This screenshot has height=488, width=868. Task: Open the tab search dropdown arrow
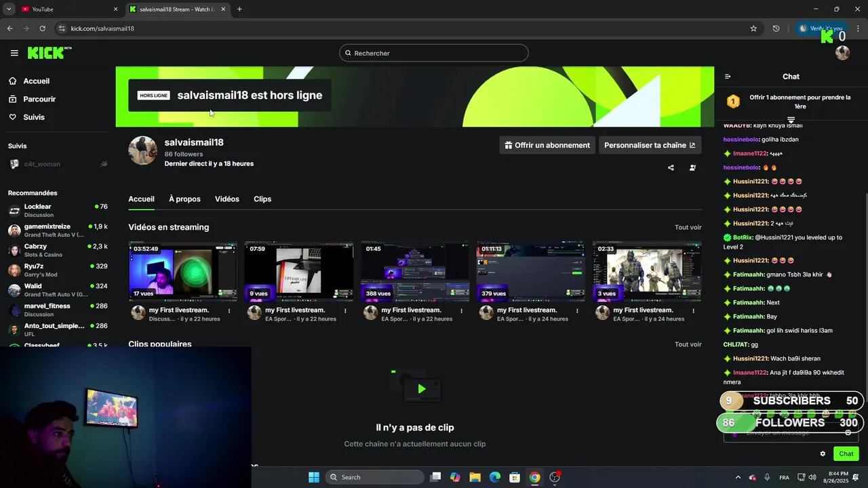tap(9, 9)
